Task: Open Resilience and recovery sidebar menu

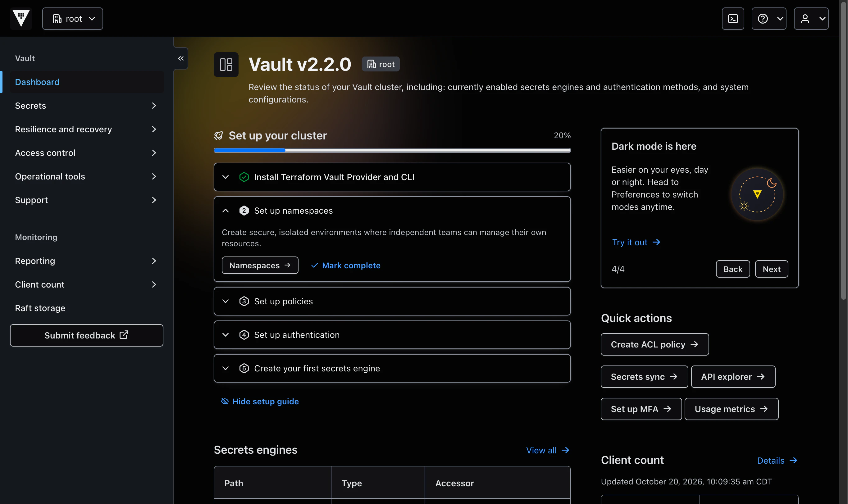Action: 87,129
